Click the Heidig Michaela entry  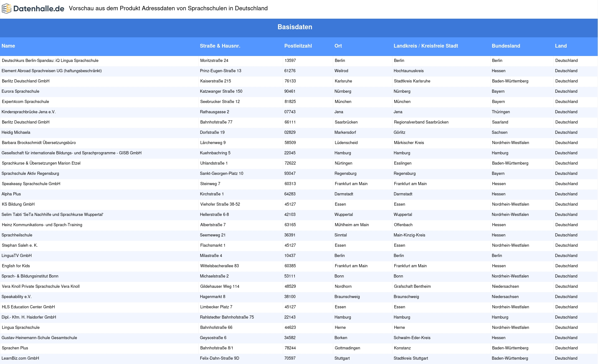click(x=16, y=133)
